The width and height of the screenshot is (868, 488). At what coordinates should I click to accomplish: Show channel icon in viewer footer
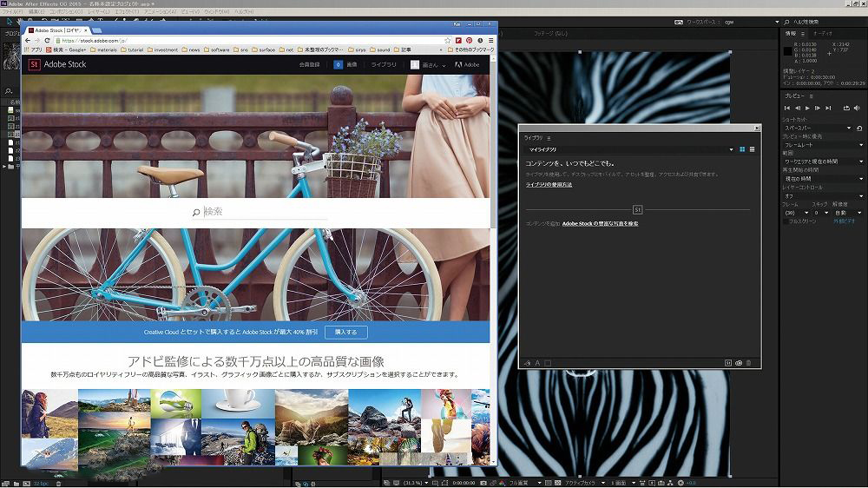[502, 483]
